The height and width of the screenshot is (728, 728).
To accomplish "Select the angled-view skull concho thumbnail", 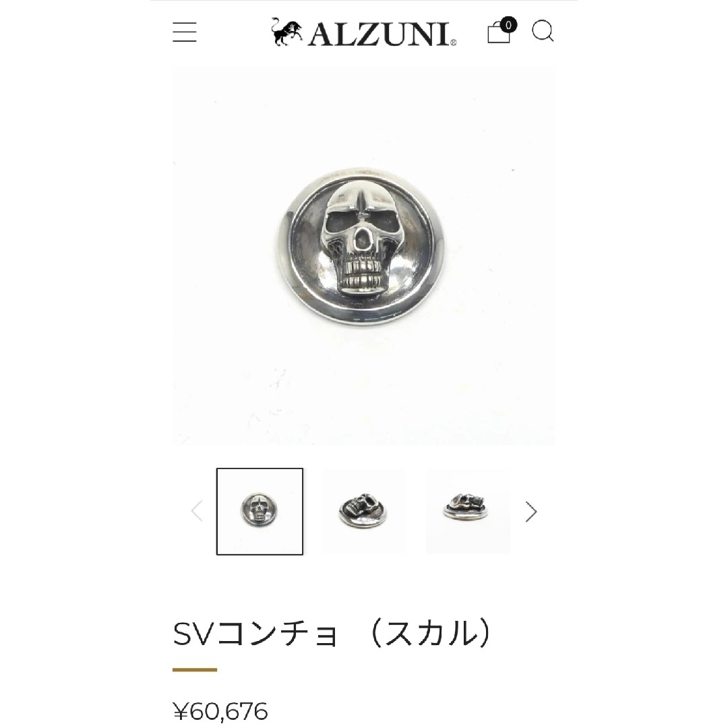I will click(x=363, y=511).
